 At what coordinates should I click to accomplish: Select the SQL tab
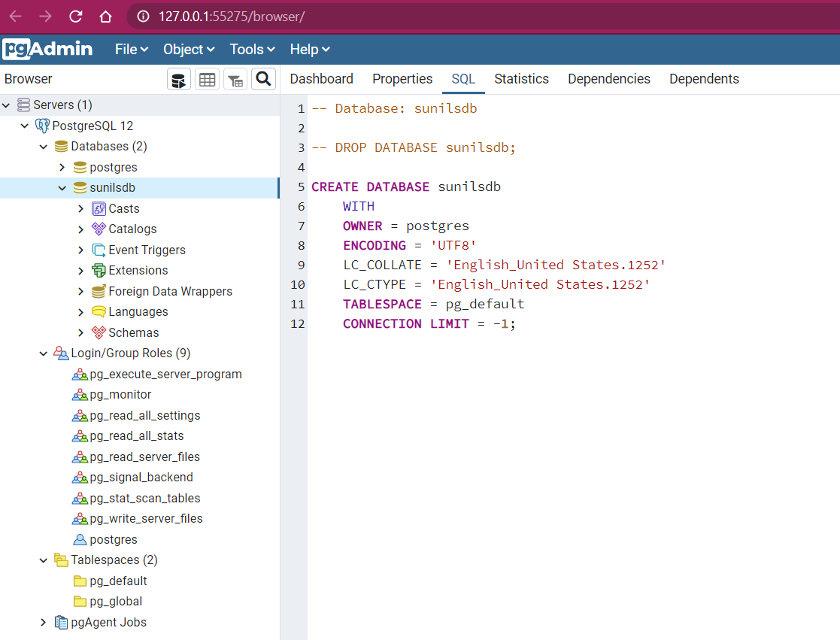[x=462, y=79]
